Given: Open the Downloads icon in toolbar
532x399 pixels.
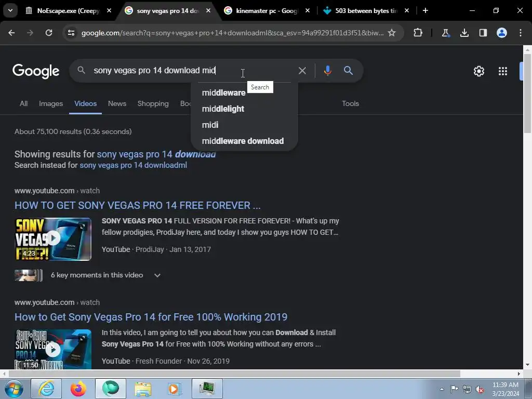Looking at the screenshot, I should pyautogui.click(x=464, y=33).
